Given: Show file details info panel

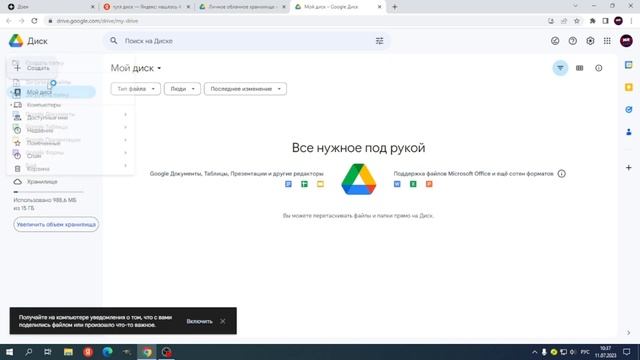Looking at the screenshot, I should click(x=599, y=68).
